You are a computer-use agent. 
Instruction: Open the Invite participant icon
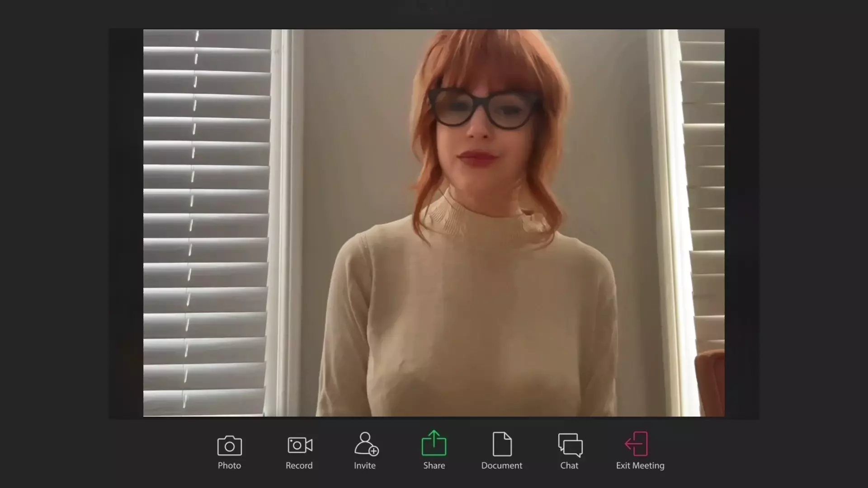[365, 443]
